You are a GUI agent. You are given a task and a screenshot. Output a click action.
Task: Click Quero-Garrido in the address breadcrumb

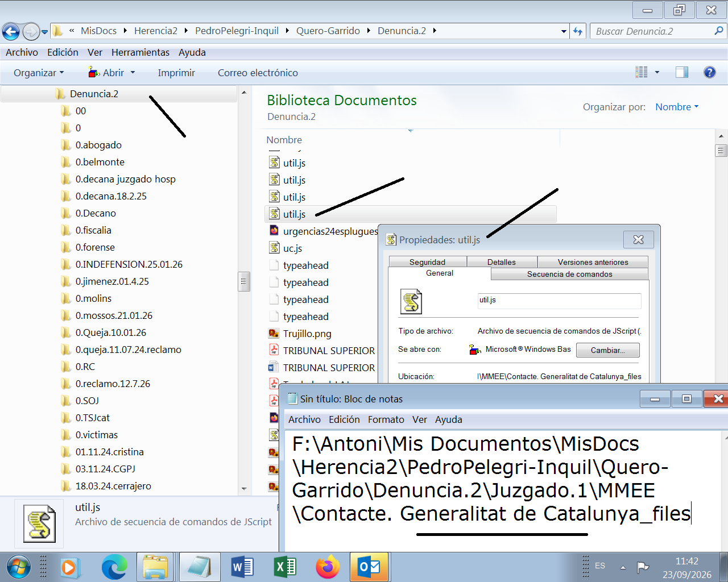pyautogui.click(x=328, y=31)
